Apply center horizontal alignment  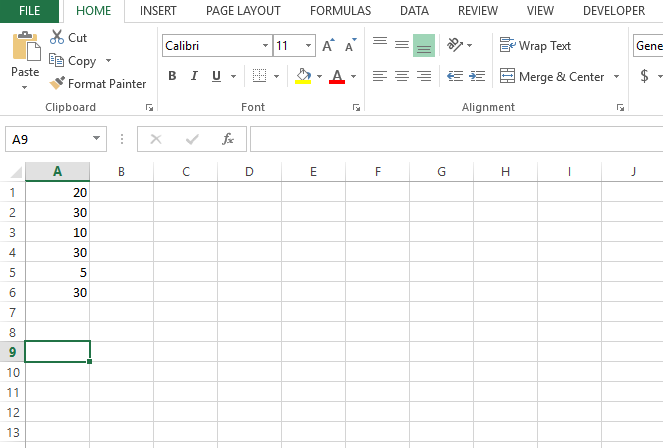(x=402, y=76)
